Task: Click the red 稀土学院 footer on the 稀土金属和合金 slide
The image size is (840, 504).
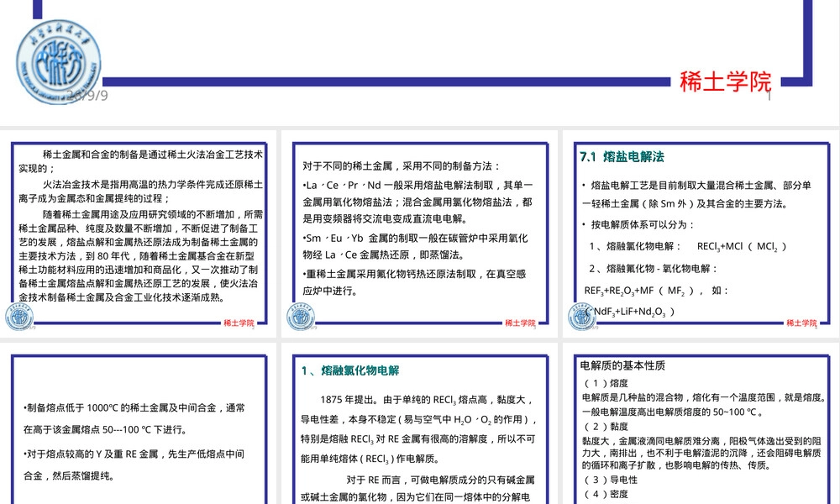Action: [239, 323]
